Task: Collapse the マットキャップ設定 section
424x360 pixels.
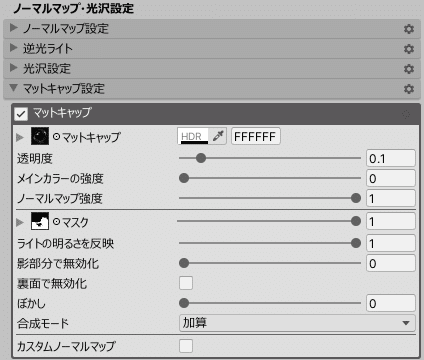Action: (14, 88)
